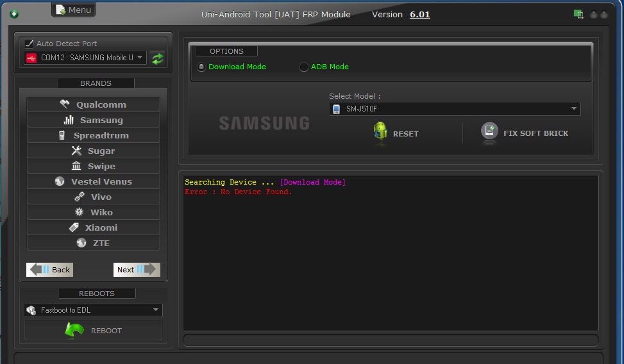Click the Fastboot to EDL gear icon

[x=31, y=310]
